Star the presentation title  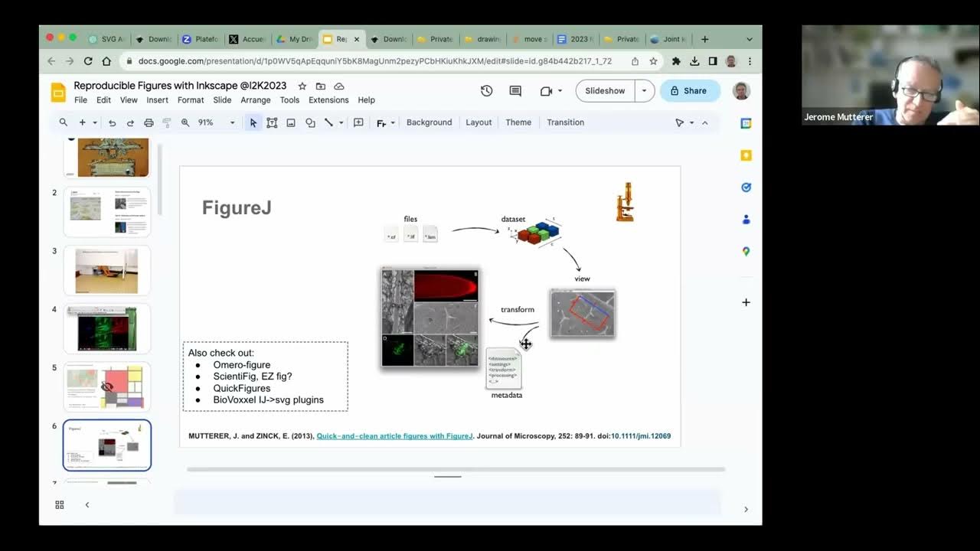pyautogui.click(x=302, y=86)
